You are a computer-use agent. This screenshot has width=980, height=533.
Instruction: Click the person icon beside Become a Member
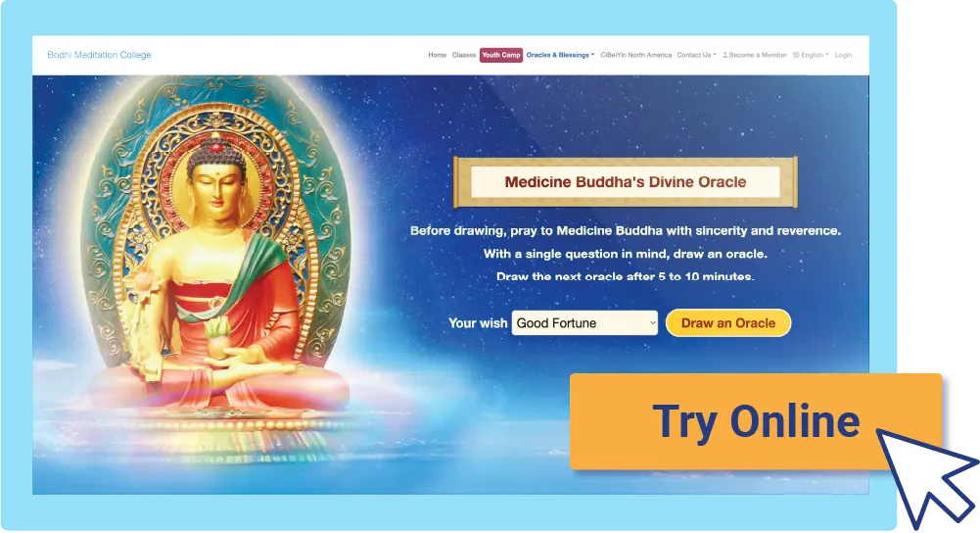pyautogui.click(x=725, y=55)
